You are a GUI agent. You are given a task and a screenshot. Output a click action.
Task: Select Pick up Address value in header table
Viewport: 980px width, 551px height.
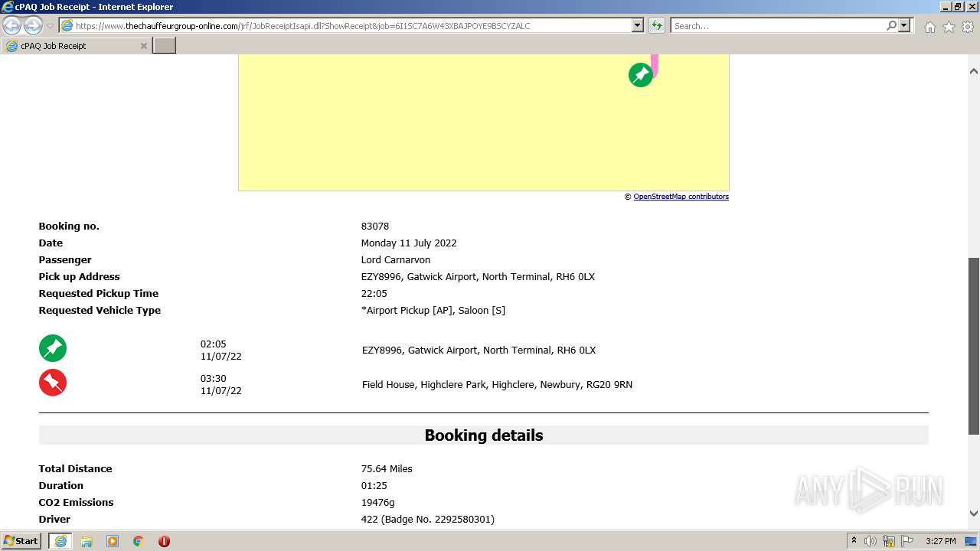click(x=478, y=277)
